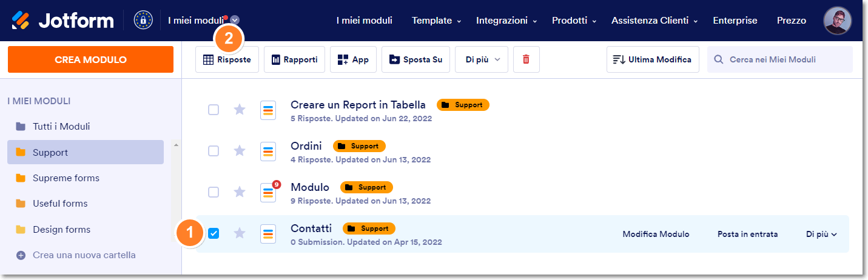Check the Creare un Report in Tabella checkbox
The image size is (868, 280).
pyautogui.click(x=214, y=110)
